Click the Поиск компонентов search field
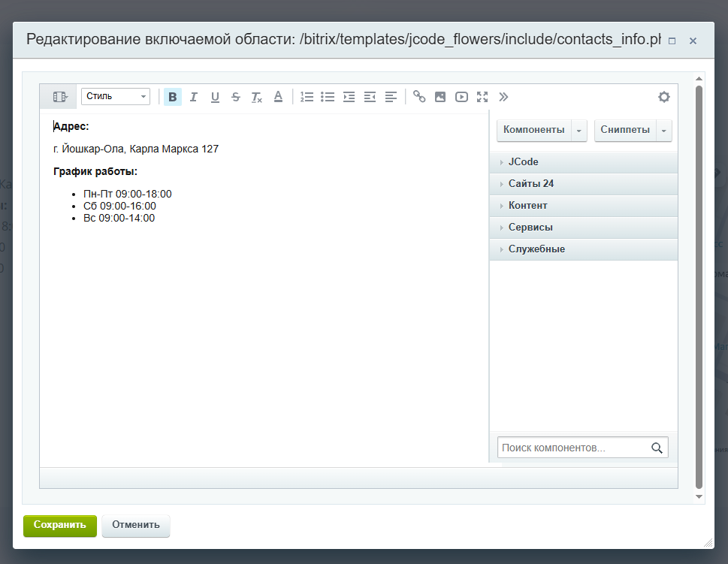The width and height of the screenshot is (728, 564). click(572, 448)
